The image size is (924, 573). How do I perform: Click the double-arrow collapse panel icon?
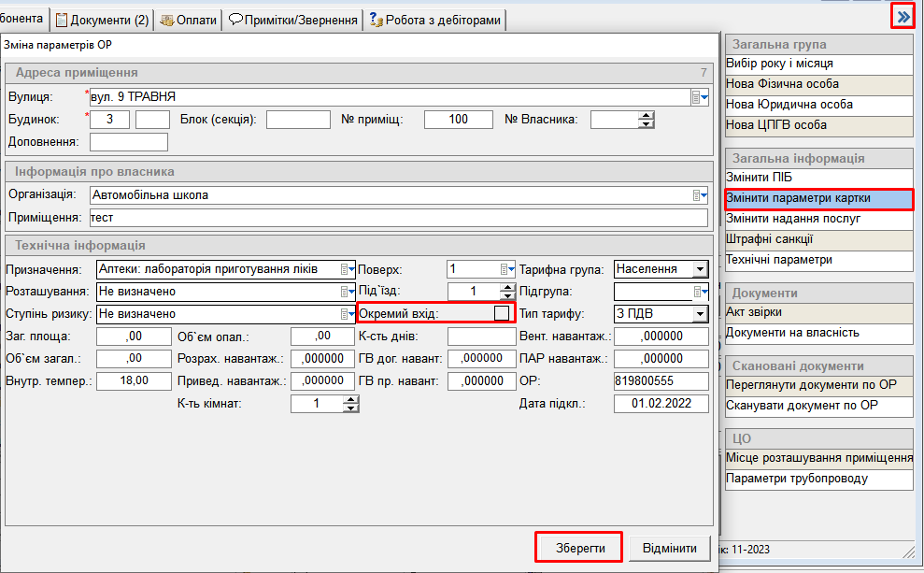(x=902, y=16)
